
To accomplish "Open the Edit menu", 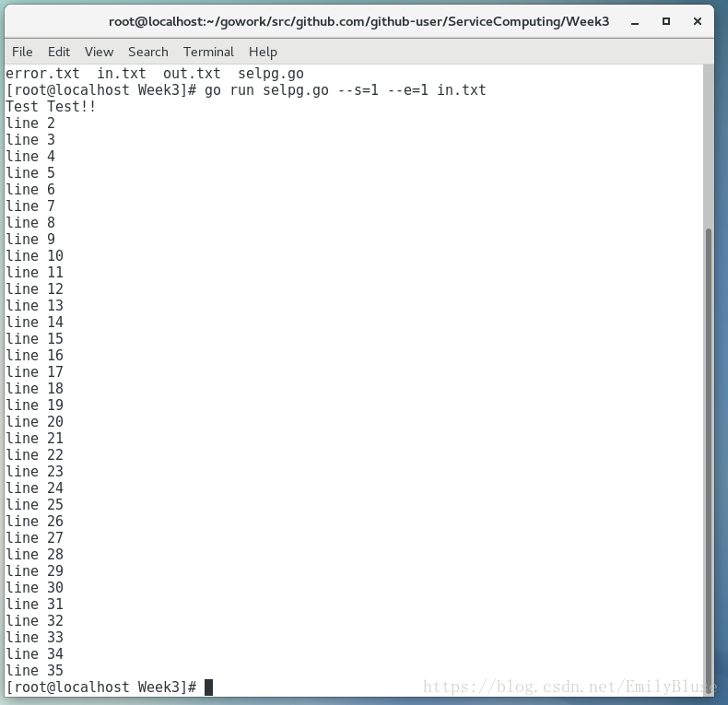I will click(59, 52).
